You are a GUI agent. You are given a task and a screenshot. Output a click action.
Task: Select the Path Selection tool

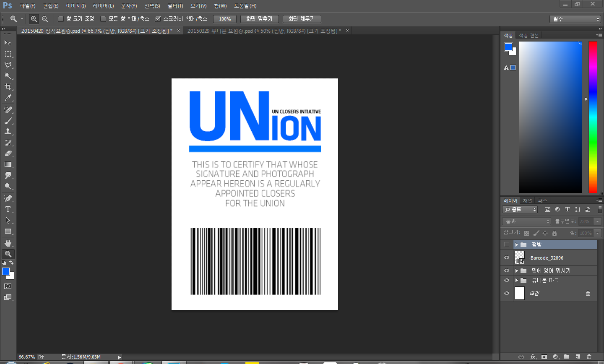coord(8,220)
